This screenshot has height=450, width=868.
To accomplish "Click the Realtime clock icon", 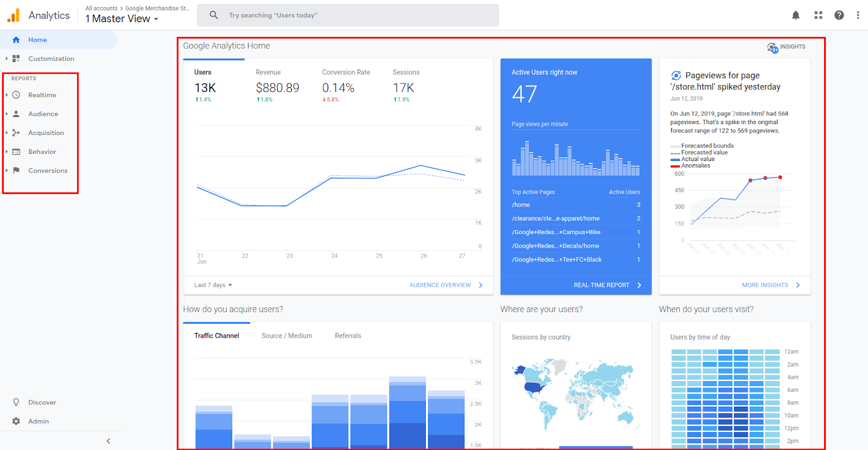I will 16,95.
